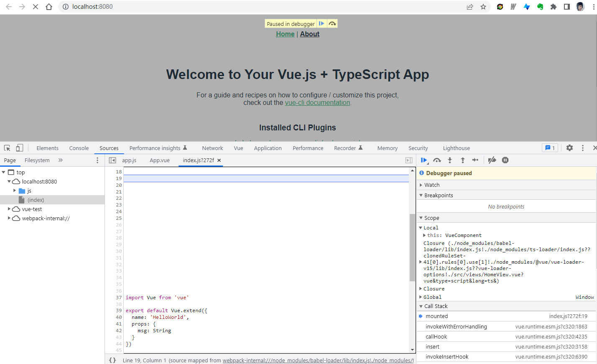Open the Application tab
This screenshot has height=364, width=597.
pos(268,148)
